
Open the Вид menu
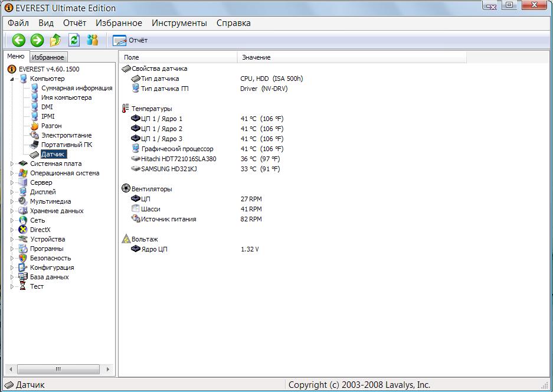tap(46, 23)
